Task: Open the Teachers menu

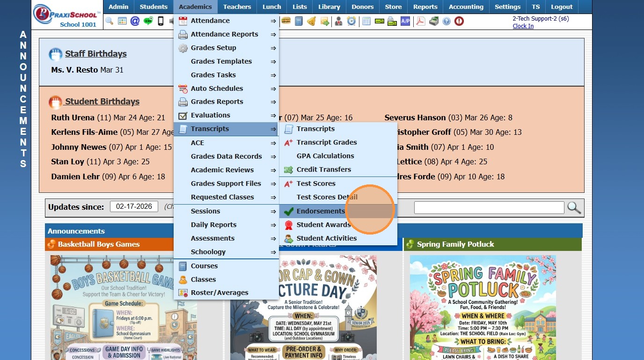Action: (x=237, y=7)
